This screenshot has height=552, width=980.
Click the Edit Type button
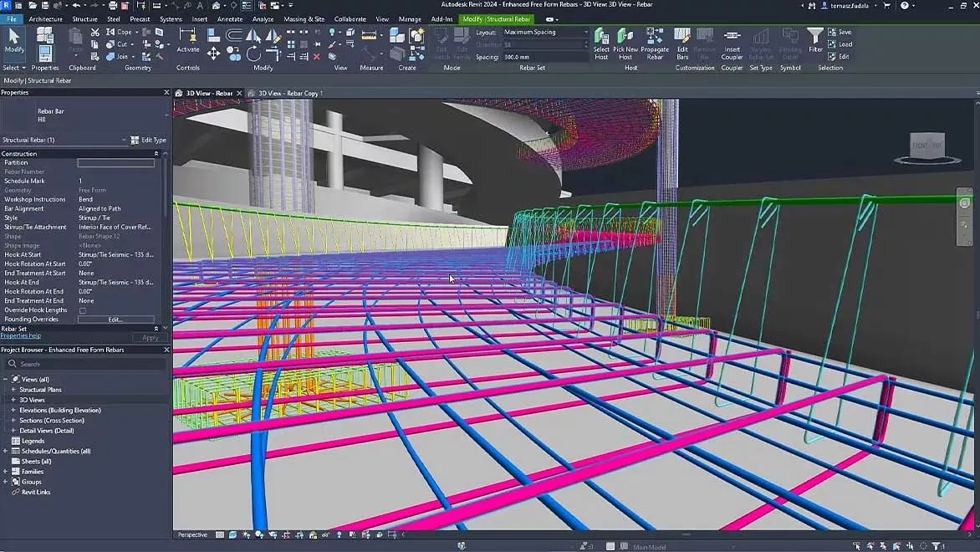click(x=149, y=140)
